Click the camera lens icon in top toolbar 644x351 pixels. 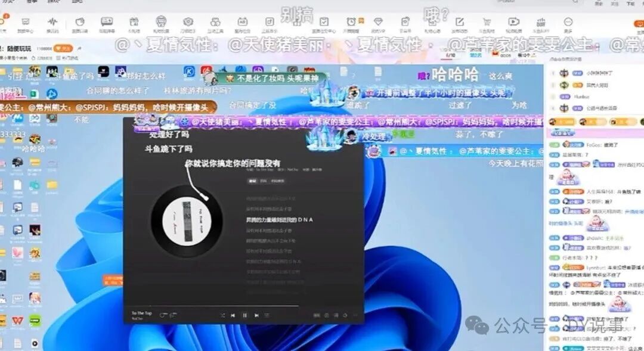click(188, 22)
